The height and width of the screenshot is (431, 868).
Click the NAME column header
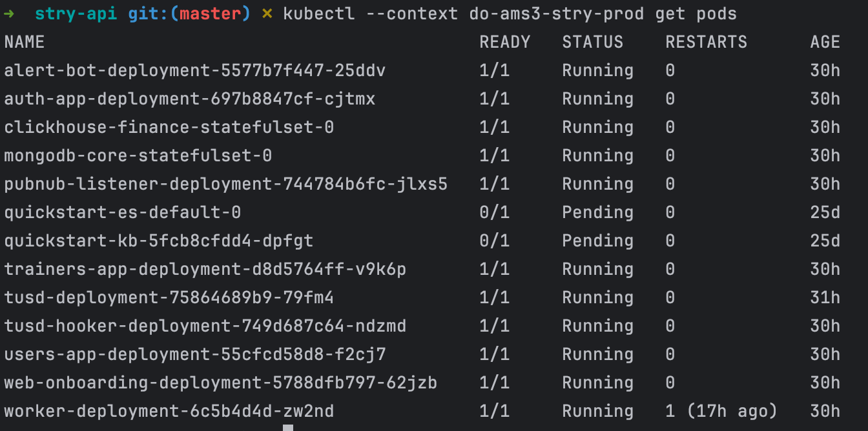(x=25, y=42)
